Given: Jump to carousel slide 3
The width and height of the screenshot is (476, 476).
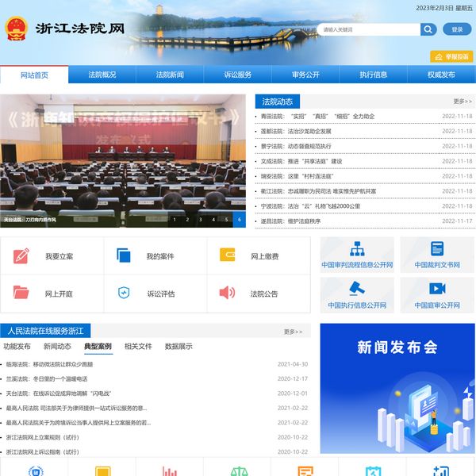Looking at the screenshot, I should 200,220.
